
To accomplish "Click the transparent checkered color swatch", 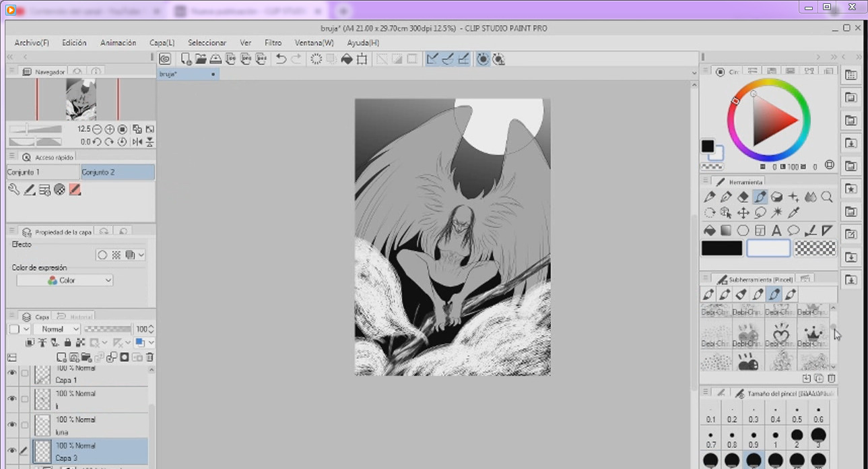I will pyautogui.click(x=815, y=249).
